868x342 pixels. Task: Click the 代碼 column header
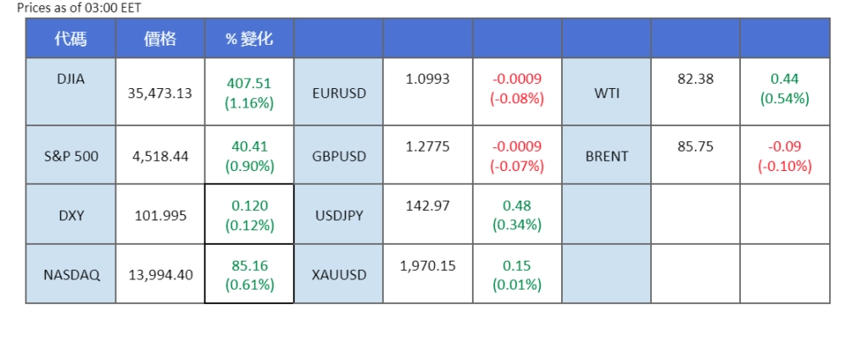coord(70,38)
